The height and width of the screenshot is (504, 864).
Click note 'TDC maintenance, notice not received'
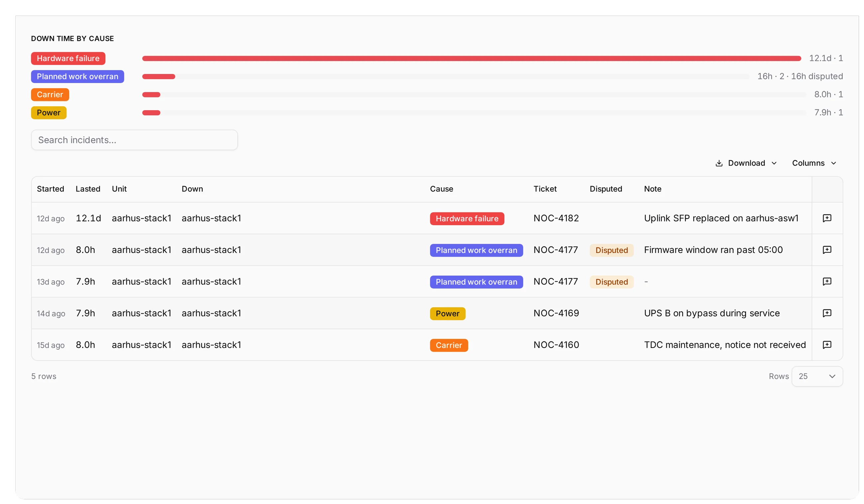[725, 345]
